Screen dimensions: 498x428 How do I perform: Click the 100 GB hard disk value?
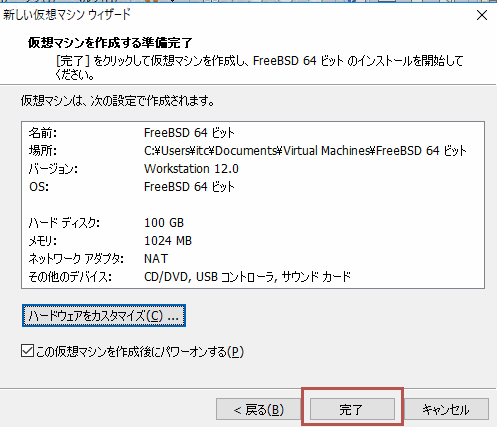(x=164, y=223)
